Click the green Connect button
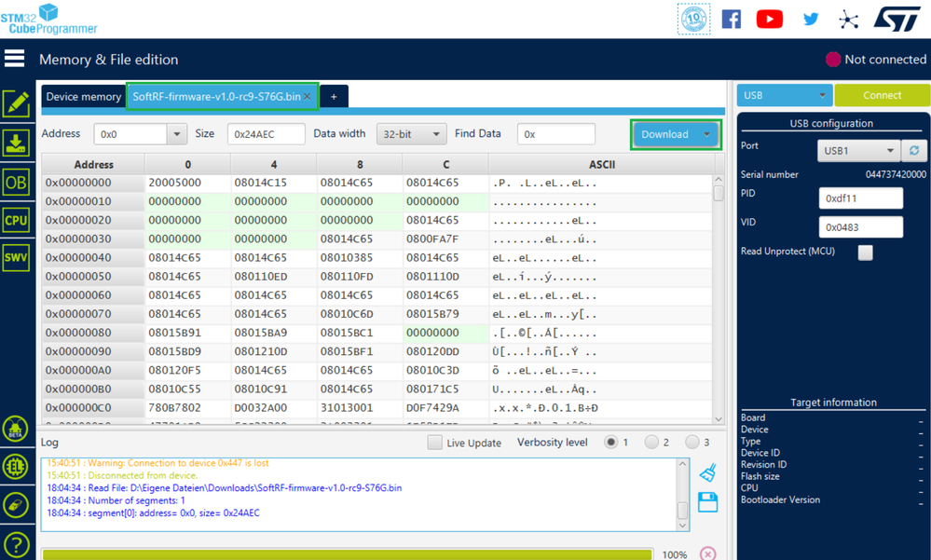This screenshot has width=931, height=560. click(x=882, y=95)
